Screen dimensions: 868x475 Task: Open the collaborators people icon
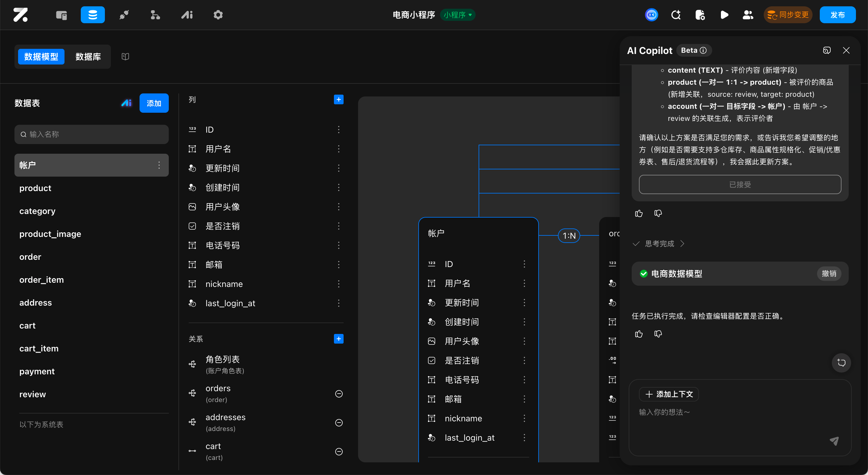748,15
